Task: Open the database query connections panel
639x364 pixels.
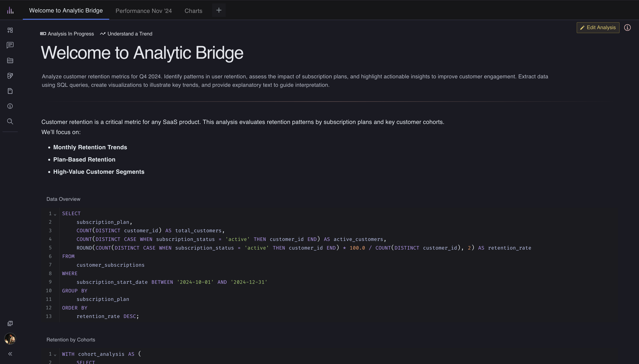Action: coord(10,76)
